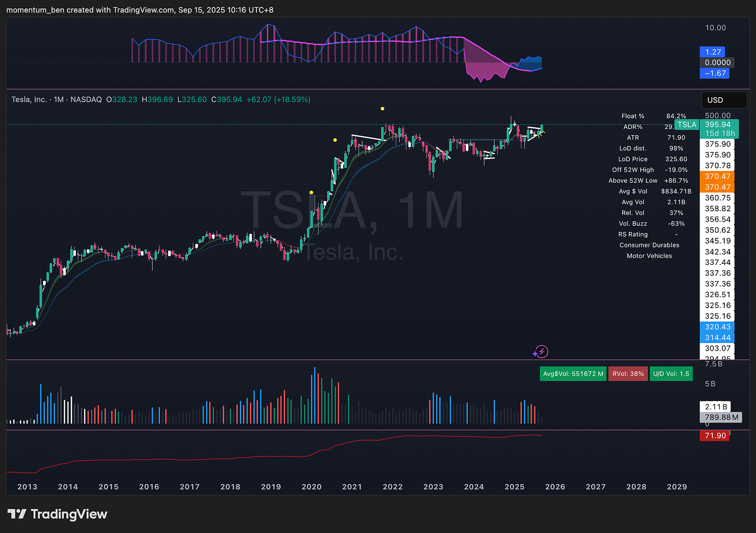Click the Above 52W Low value +86.7%
The image size is (756, 533).
(x=676, y=181)
